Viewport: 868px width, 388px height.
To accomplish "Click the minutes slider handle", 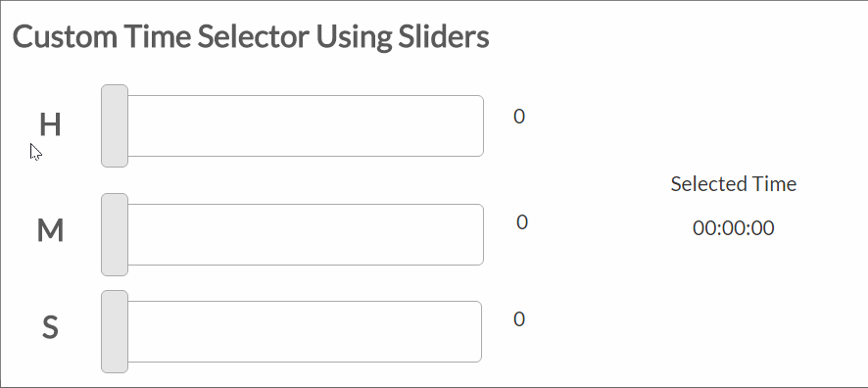I will tap(115, 235).
